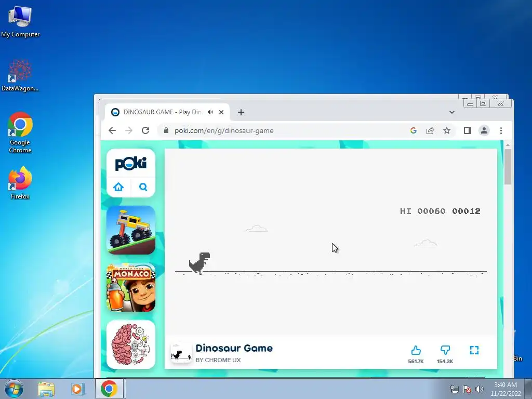Click the small Dinosaur Game icon thumbnail
The width and height of the screenshot is (532, 399).
click(181, 353)
